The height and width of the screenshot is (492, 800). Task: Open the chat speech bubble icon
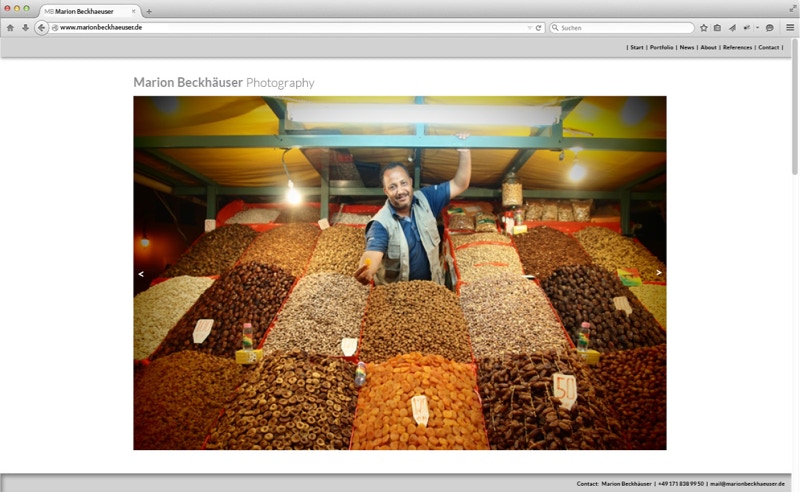coord(770,28)
